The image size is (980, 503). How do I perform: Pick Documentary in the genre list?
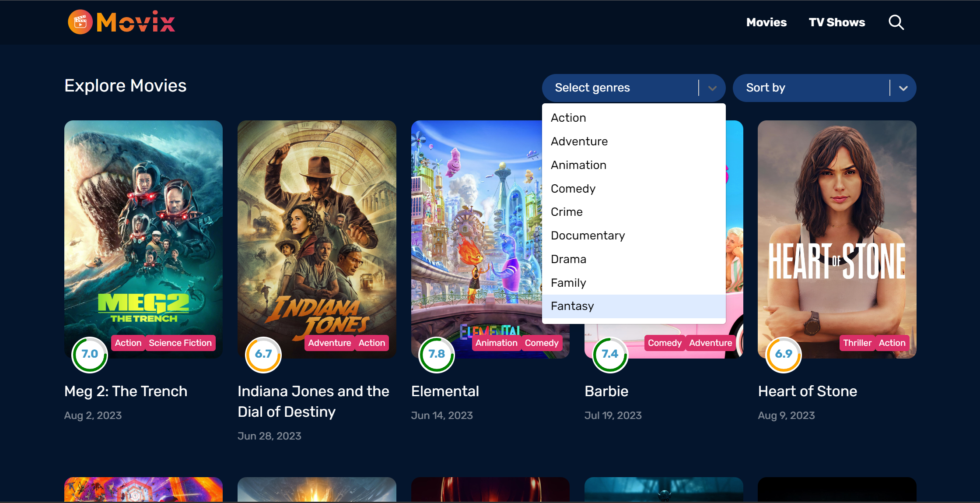pos(588,236)
